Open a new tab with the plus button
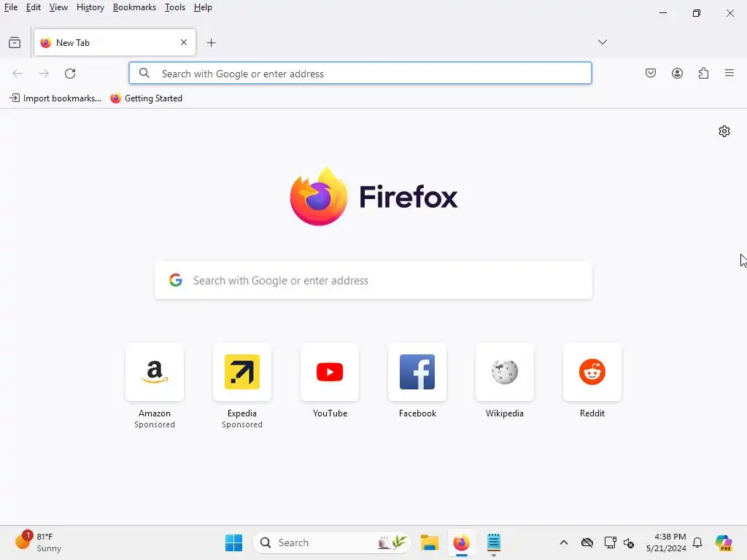 point(211,43)
